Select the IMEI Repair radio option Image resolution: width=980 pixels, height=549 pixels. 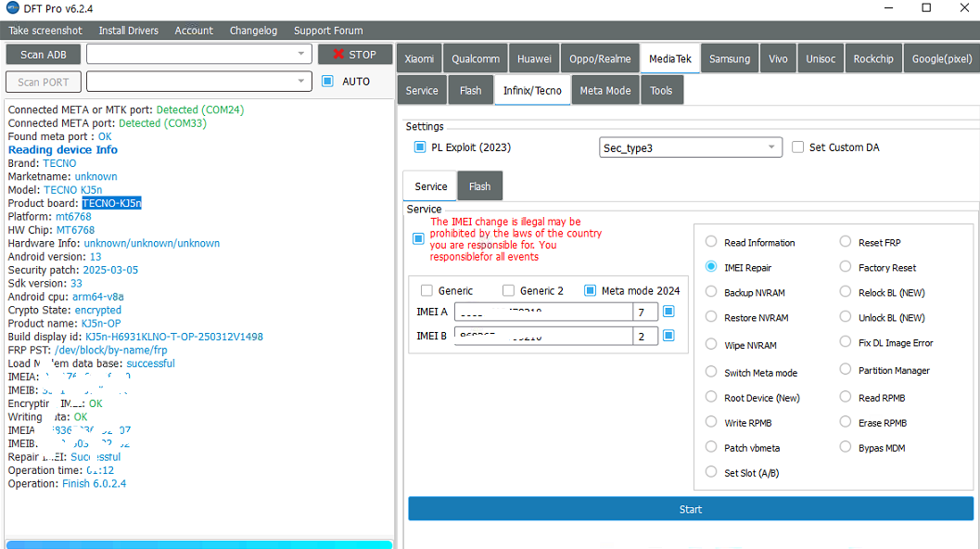(x=710, y=266)
